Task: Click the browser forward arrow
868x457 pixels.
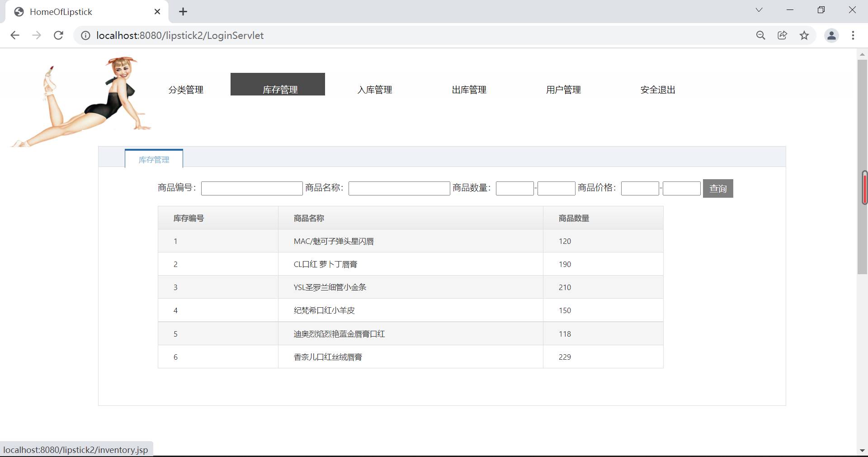Action: tap(37, 35)
